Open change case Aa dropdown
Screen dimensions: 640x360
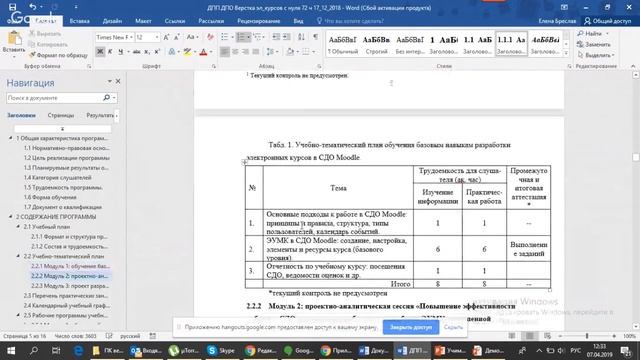192,38
